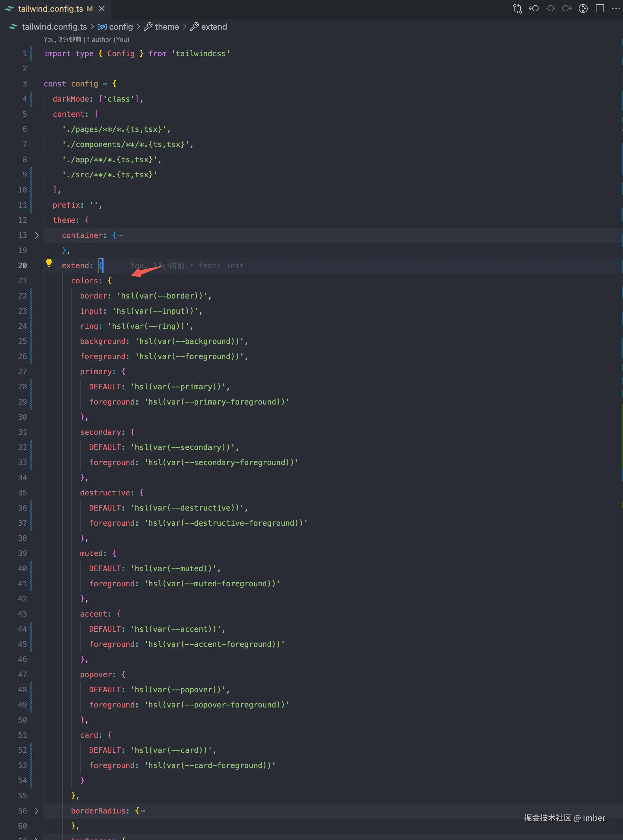623x840 pixels.
Task: Expand the folded container block
Action: tap(37, 235)
